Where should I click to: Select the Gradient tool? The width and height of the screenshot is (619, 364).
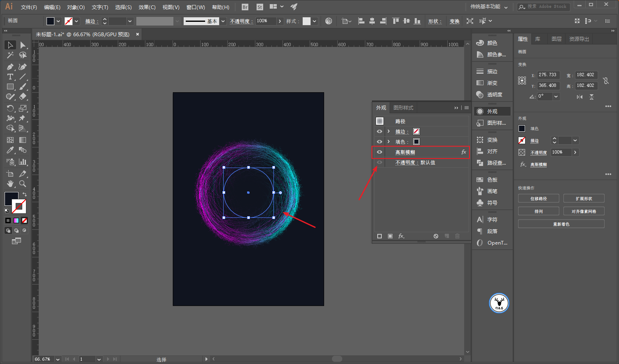click(23, 140)
